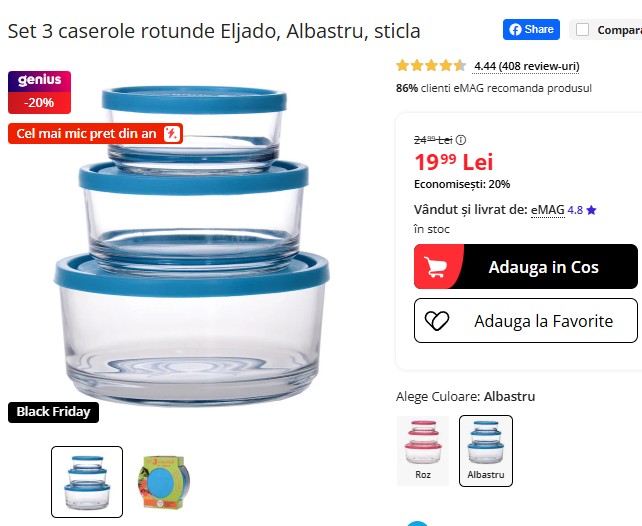The image size is (642, 526).
Task: Select the Roz color swatch
Action: click(423, 451)
